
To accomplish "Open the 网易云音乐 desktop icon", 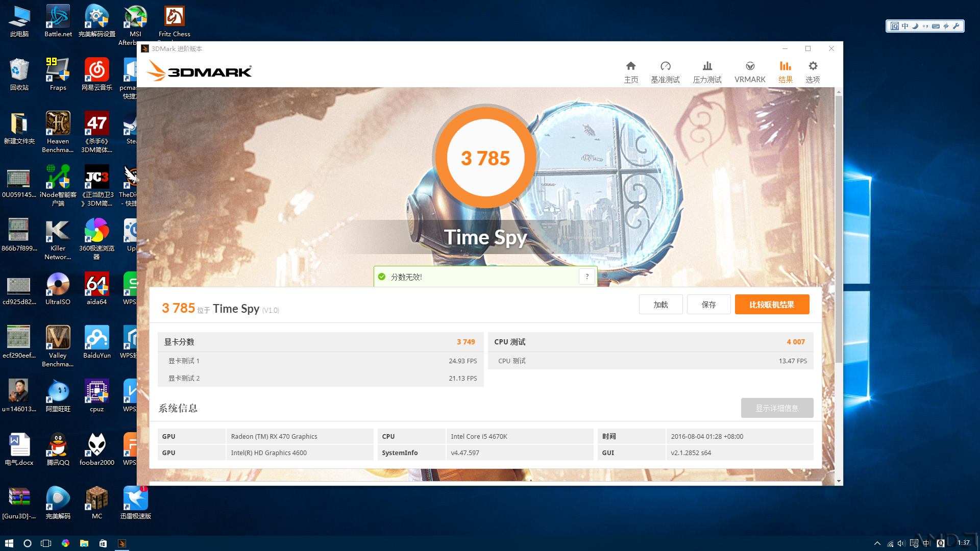I will (x=97, y=75).
